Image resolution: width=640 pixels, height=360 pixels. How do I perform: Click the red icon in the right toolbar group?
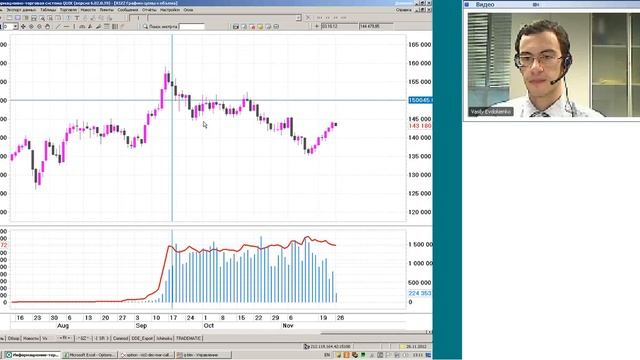[x=252, y=27]
